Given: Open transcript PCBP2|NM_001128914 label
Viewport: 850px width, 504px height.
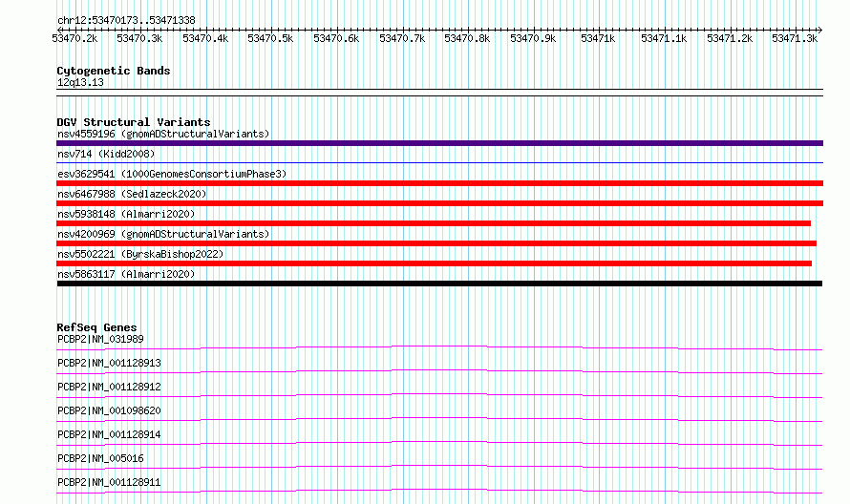Looking at the screenshot, I should coord(109,434).
